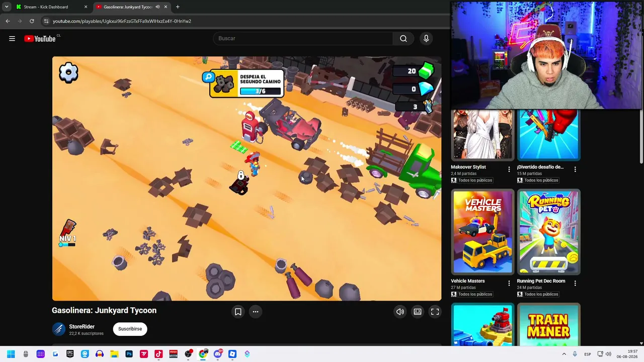Image resolution: width=644 pixels, height=362 pixels.
Task: Click the "27 M partidas" play count
Action: (x=463, y=288)
